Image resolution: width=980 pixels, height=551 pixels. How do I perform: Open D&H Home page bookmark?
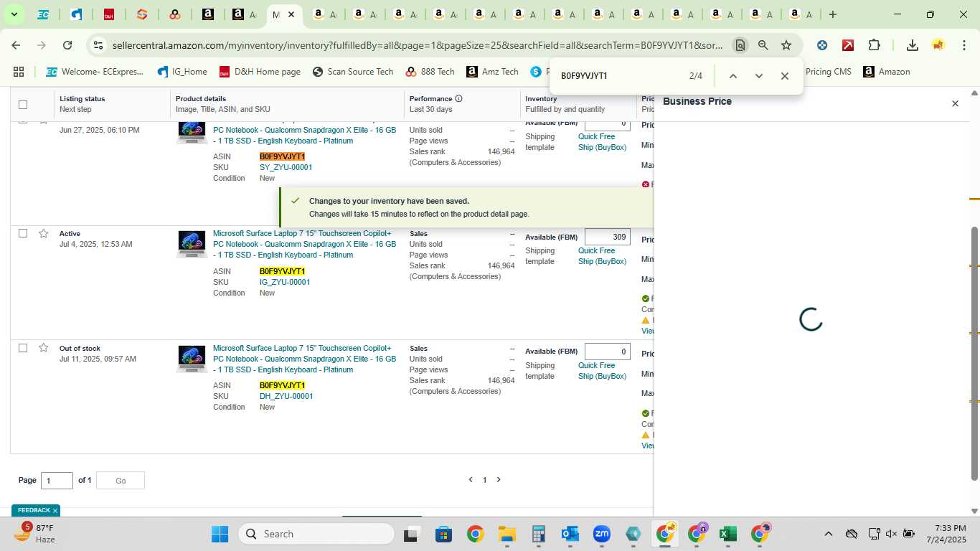259,72
